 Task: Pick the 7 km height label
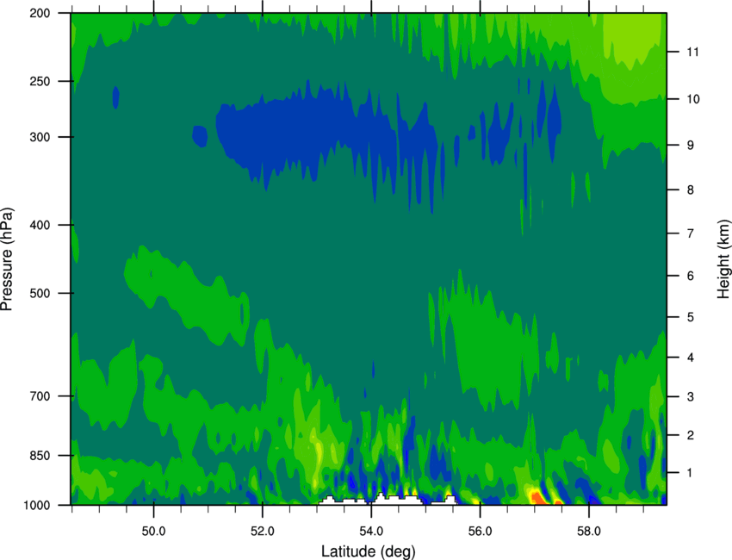click(690, 233)
